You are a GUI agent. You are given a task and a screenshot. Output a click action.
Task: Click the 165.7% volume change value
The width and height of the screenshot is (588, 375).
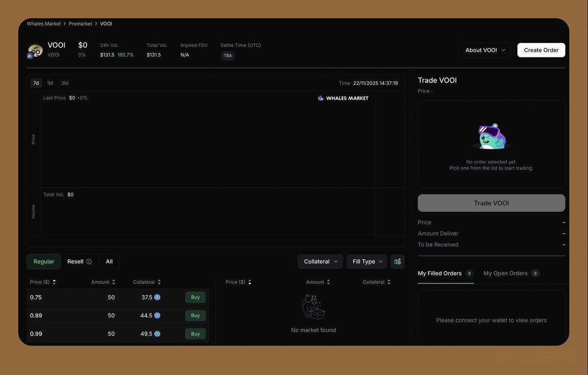pos(125,55)
